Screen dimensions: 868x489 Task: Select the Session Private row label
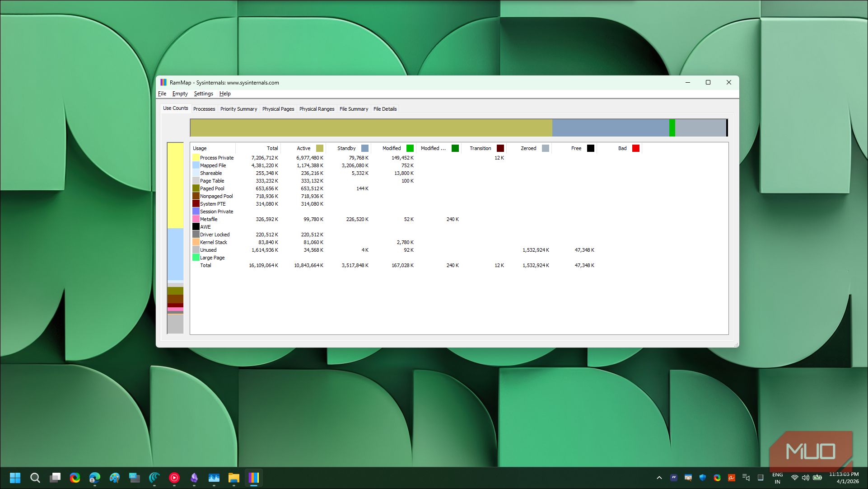tap(217, 212)
